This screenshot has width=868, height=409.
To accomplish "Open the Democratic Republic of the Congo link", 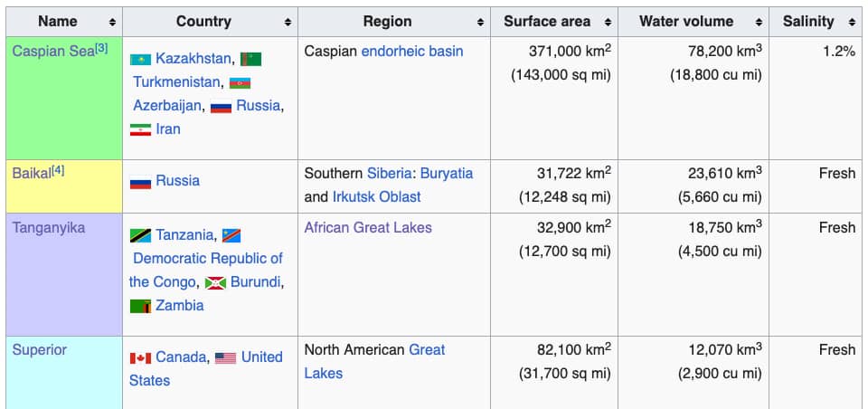I will (205, 271).
